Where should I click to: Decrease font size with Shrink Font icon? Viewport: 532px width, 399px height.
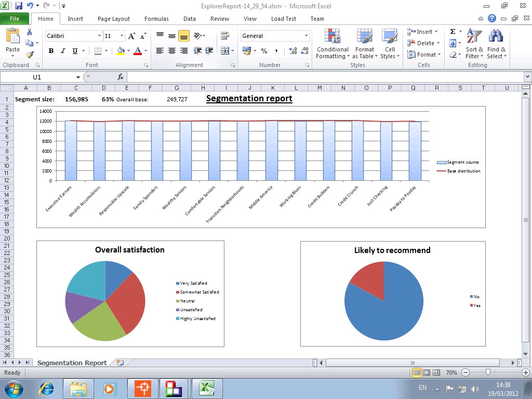143,36
